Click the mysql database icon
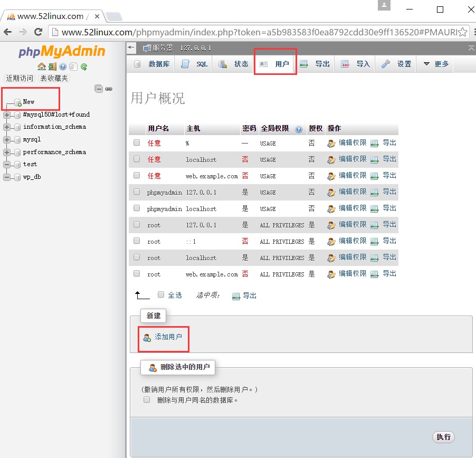Viewport: 476px width, 458px height. tap(17, 140)
